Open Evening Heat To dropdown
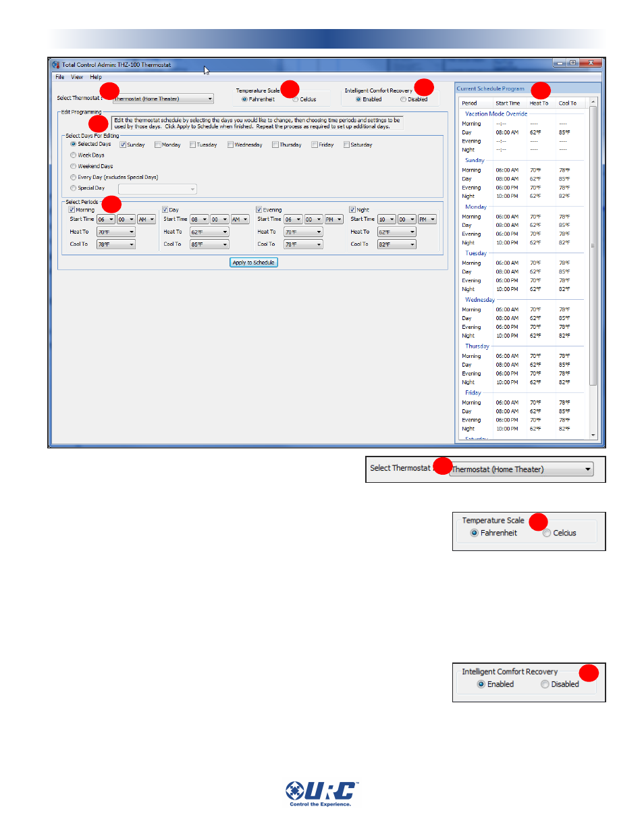The width and height of the screenshot is (644, 834). click(x=303, y=232)
